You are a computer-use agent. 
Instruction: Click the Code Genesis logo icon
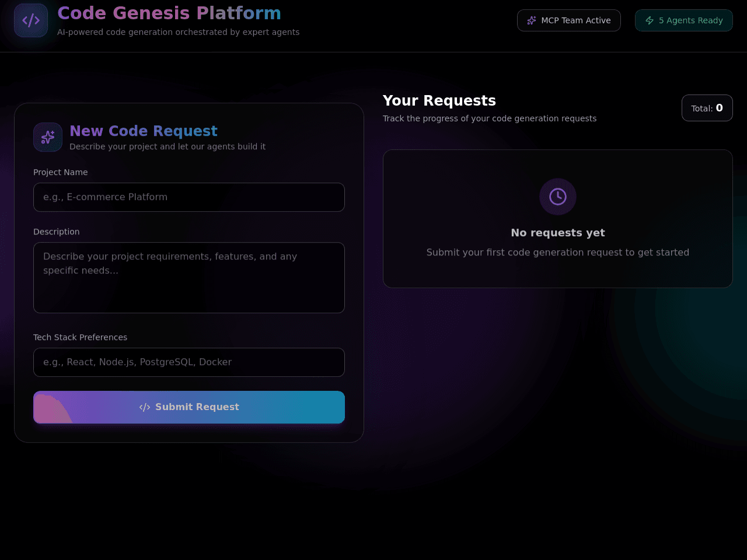[31, 20]
